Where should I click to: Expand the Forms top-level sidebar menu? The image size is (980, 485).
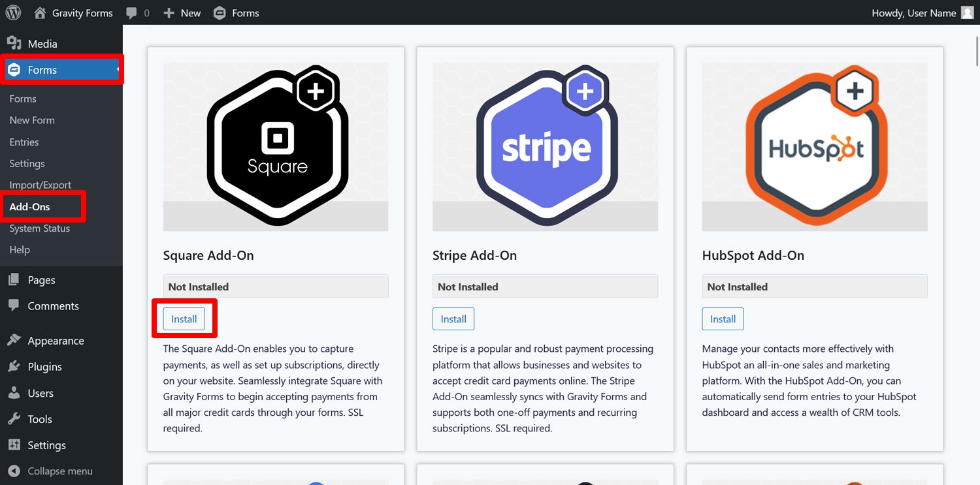pos(42,70)
